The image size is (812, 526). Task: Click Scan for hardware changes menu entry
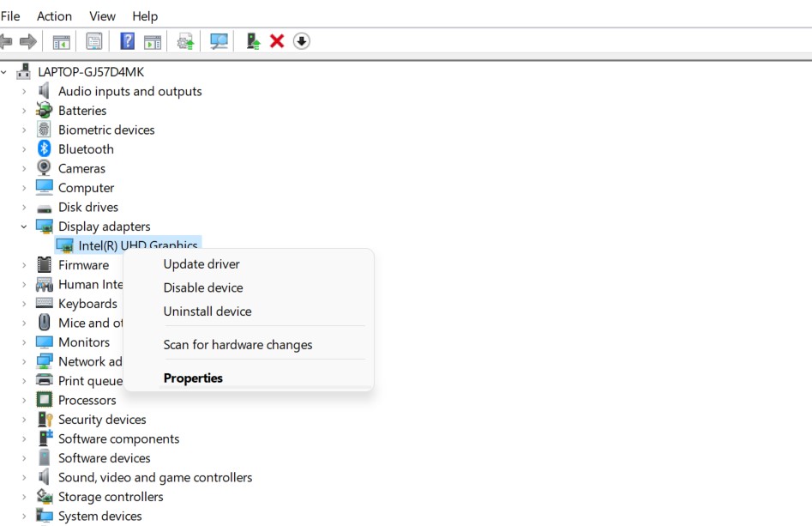point(238,345)
